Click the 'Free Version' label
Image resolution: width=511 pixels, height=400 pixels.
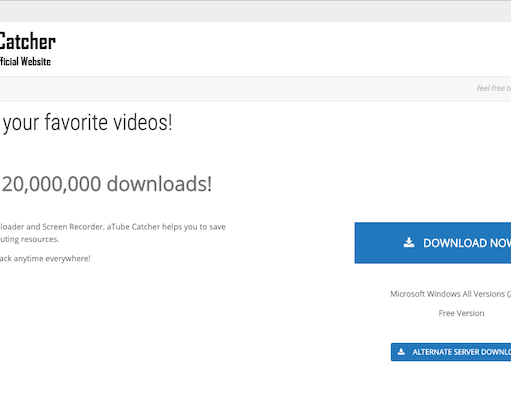461,313
